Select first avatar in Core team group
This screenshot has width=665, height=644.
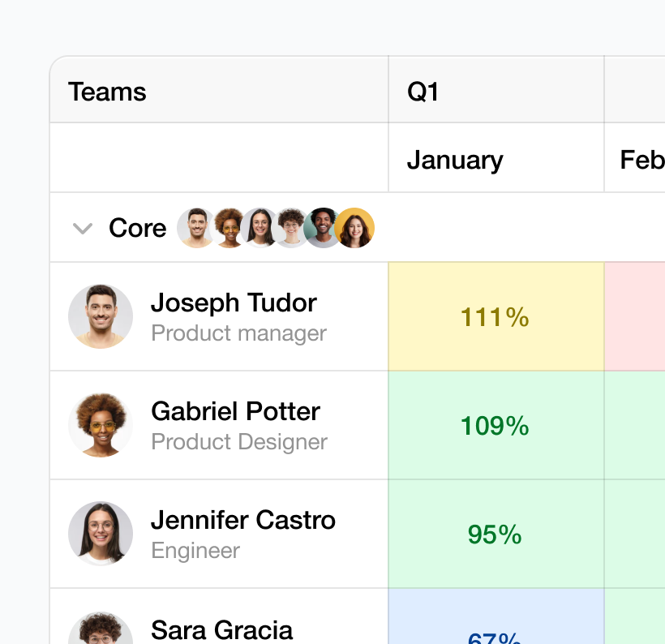(x=196, y=228)
